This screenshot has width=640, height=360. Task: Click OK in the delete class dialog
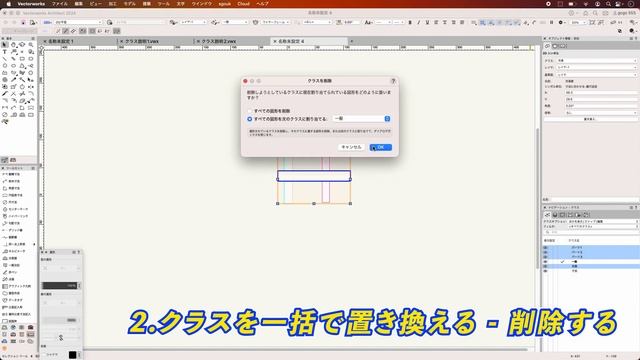[x=381, y=147]
